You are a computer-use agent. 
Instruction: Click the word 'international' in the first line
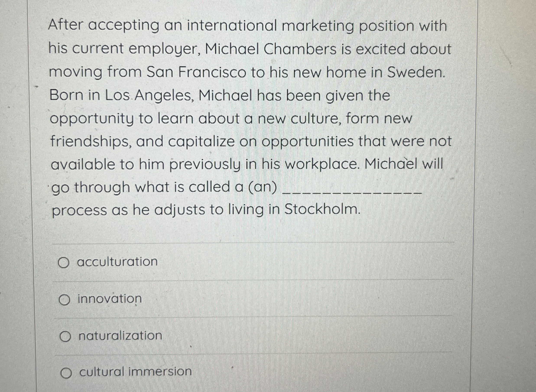(x=232, y=26)
